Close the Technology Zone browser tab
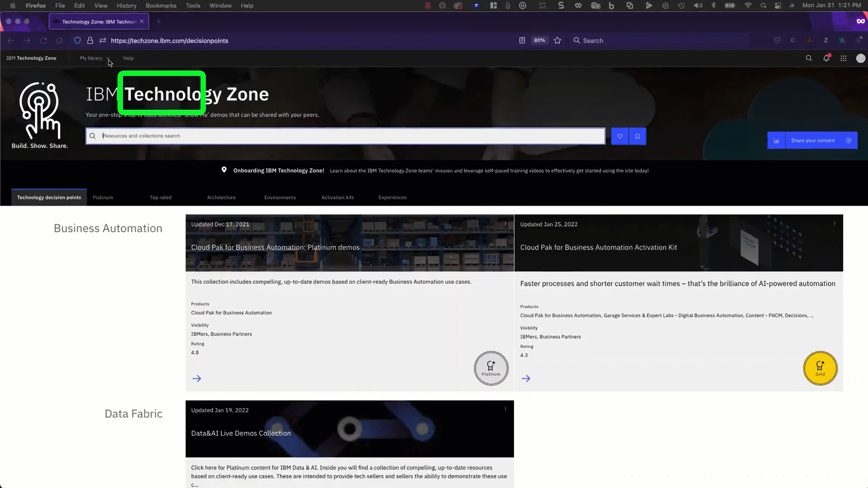 pyautogui.click(x=142, y=21)
